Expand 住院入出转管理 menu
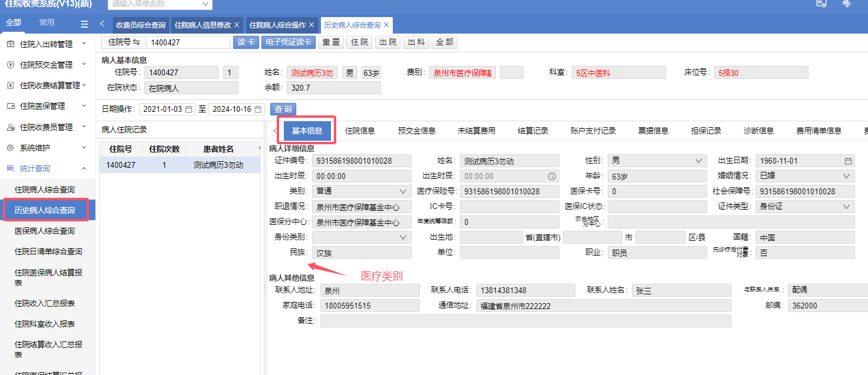 tap(84, 44)
